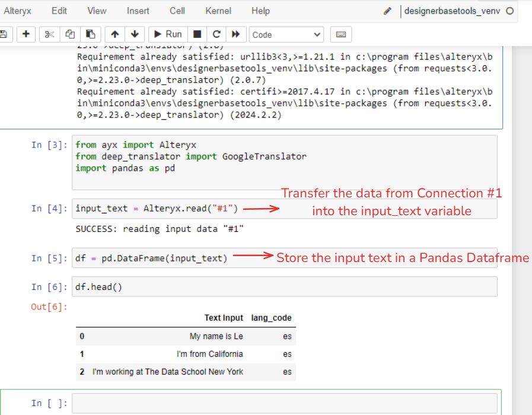
Task: Open the Insert menu
Action: pyautogui.click(x=138, y=11)
